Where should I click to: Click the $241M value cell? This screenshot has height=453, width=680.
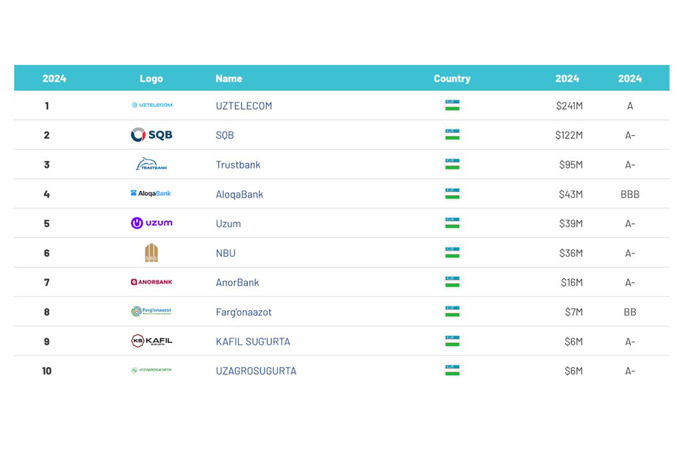pos(569,106)
